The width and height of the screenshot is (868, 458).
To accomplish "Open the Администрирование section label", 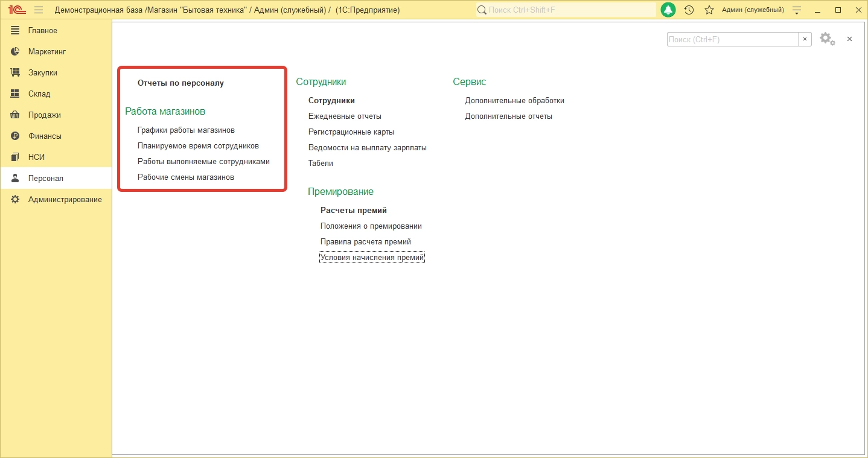I will (x=65, y=200).
